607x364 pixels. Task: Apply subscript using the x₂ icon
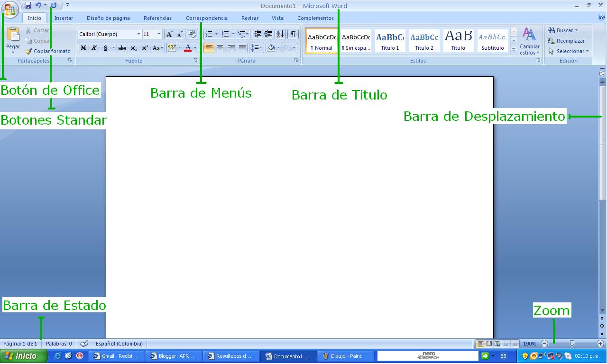tap(133, 48)
